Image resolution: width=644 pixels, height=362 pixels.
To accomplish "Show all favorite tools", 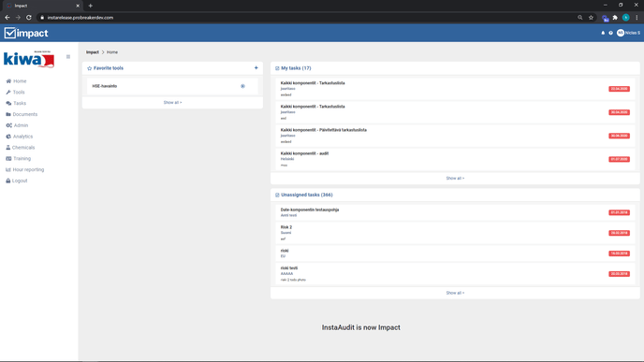I will tap(172, 103).
